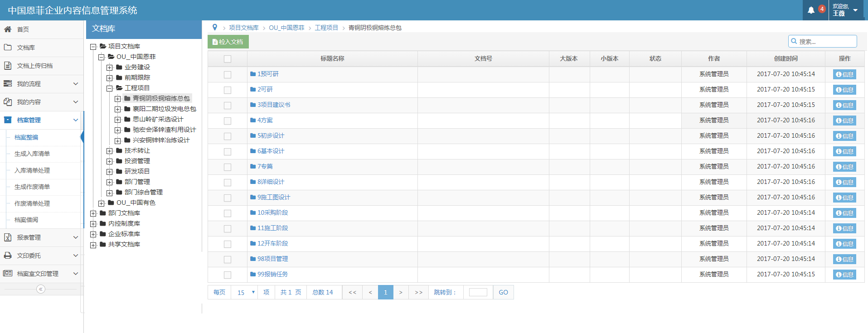Click folder icon of 4方案 row
The image size is (868, 333).
(x=253, y=120)
